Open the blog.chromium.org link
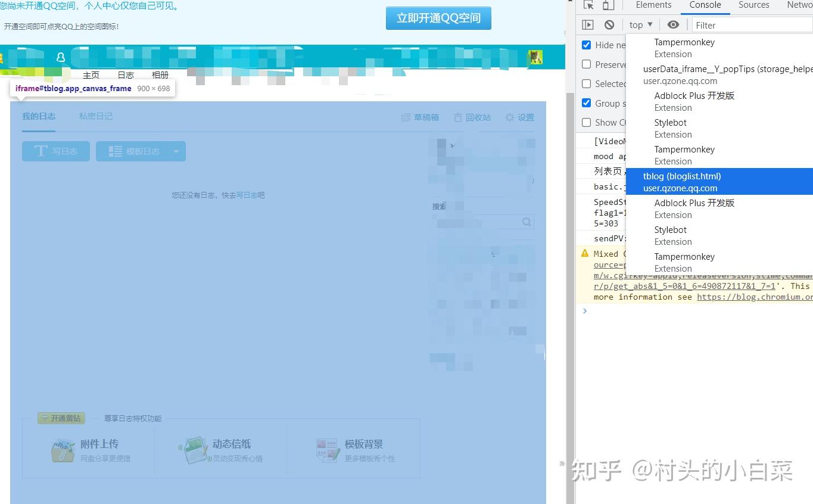 (x=755, y=297)
